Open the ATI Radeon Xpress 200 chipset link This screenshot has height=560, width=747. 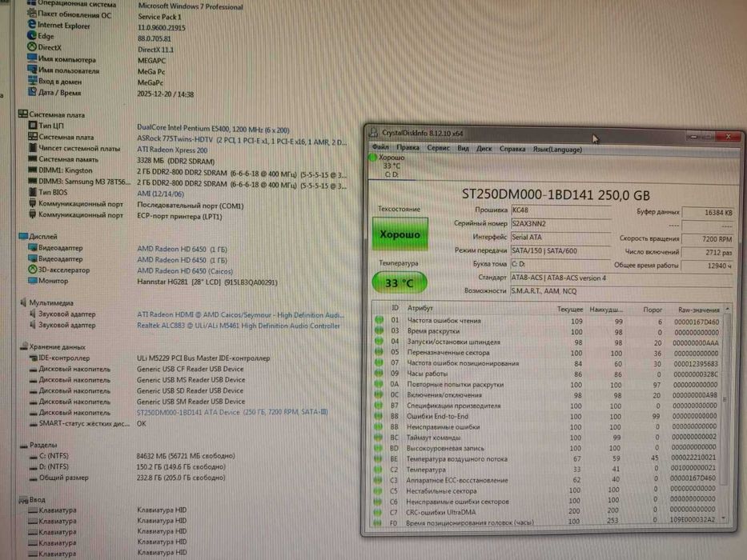click(x=172, y=150)
